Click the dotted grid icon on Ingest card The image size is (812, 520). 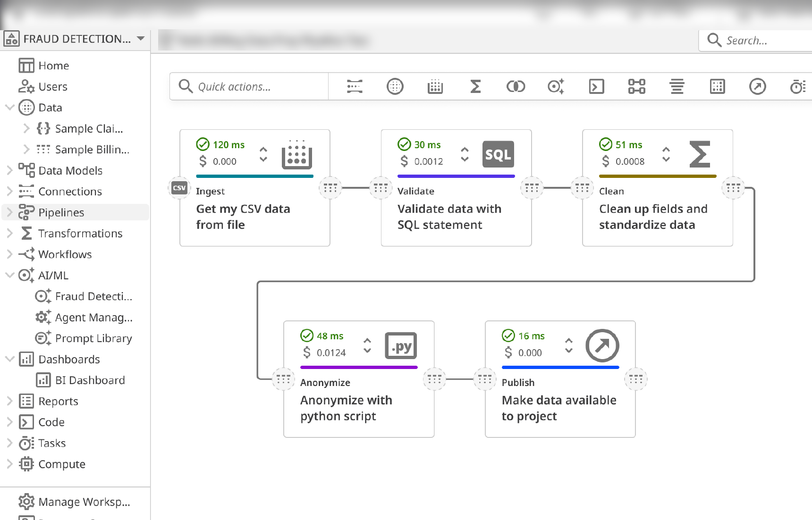297,154
